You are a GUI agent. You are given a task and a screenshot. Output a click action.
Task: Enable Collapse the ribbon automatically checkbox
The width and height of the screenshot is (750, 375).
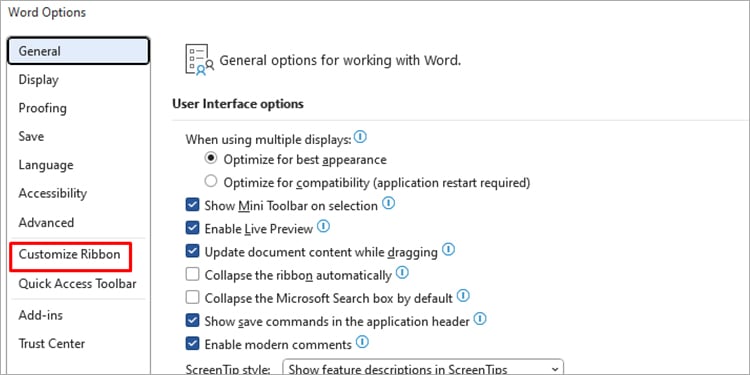pos(192,275)
